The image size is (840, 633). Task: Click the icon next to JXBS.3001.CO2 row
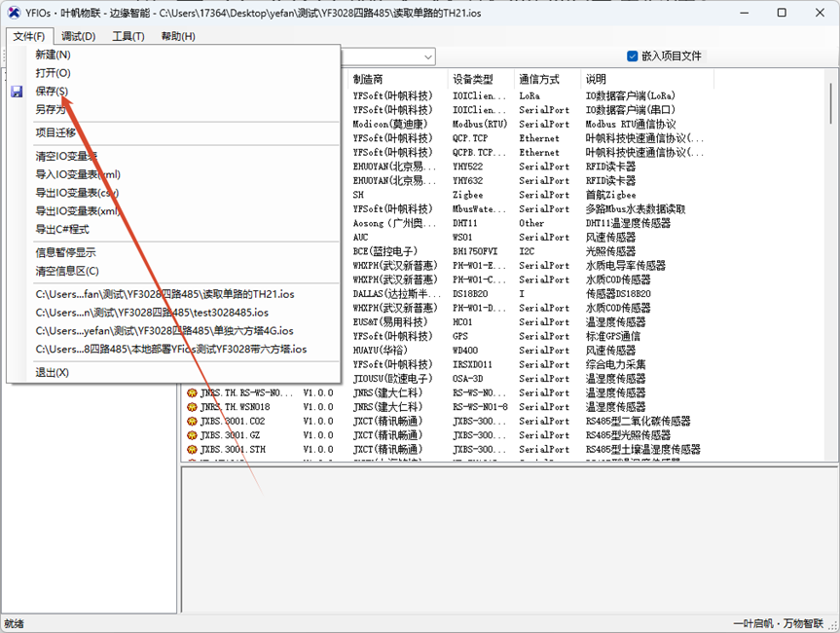192,422
